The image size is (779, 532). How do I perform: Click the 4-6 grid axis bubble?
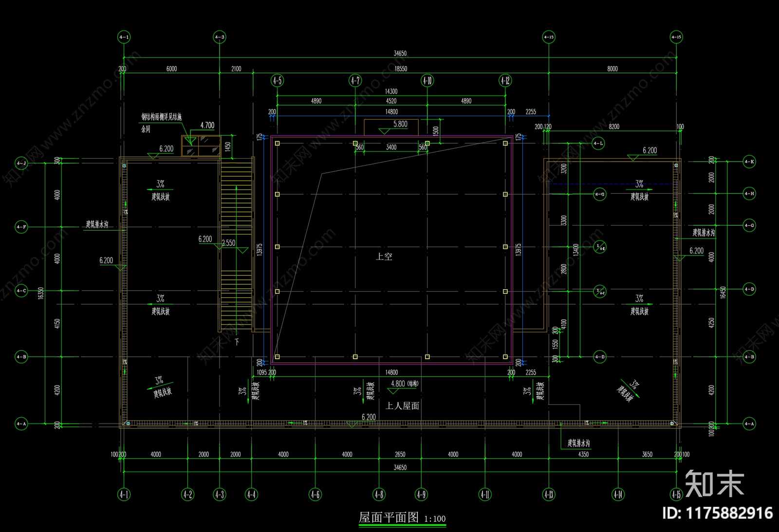[x=315, y=495]
